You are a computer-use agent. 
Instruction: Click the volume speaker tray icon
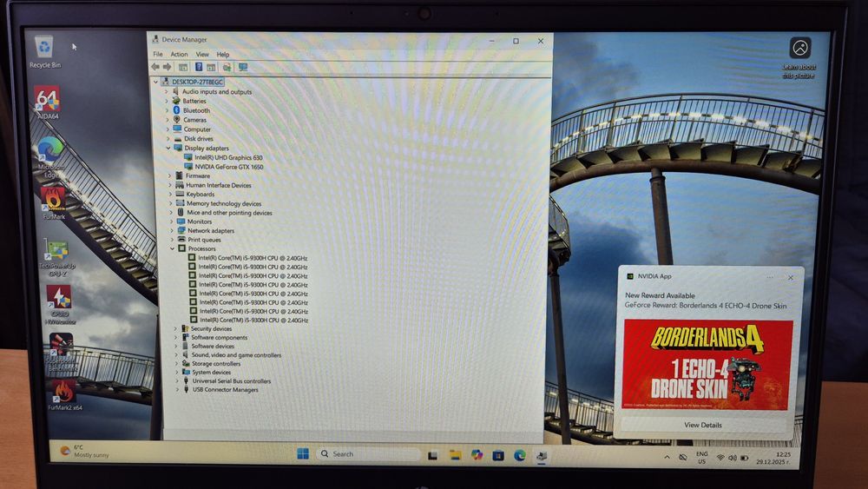(733, 458)
